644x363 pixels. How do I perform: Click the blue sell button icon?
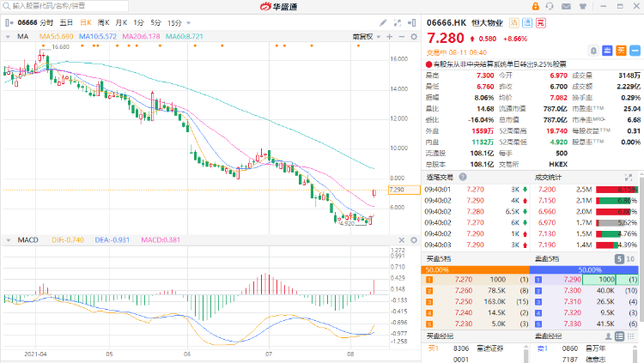[607, 51]
